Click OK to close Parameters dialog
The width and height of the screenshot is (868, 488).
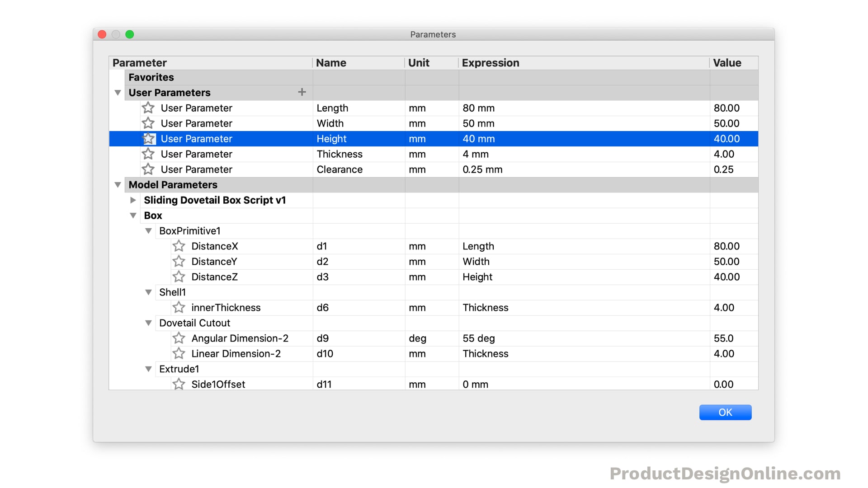[725, 413]
